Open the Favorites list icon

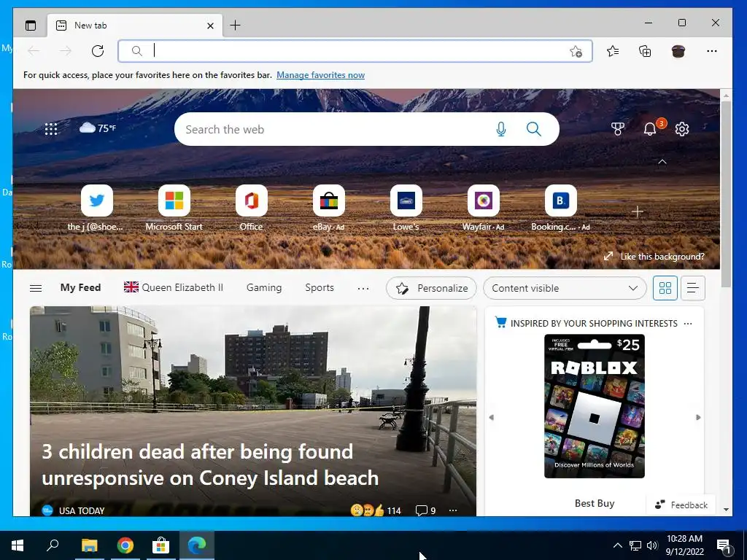tap(613, 51)
